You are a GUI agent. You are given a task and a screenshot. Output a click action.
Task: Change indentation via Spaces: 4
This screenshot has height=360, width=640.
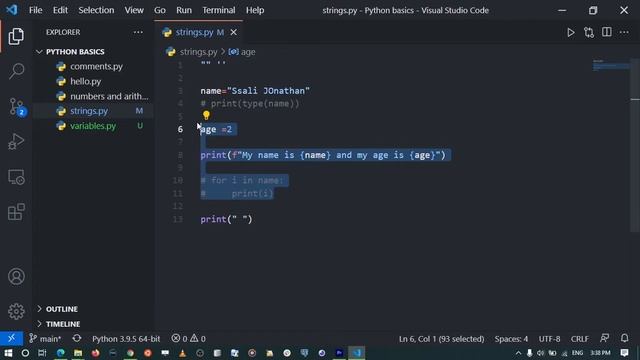click(511, 339)
